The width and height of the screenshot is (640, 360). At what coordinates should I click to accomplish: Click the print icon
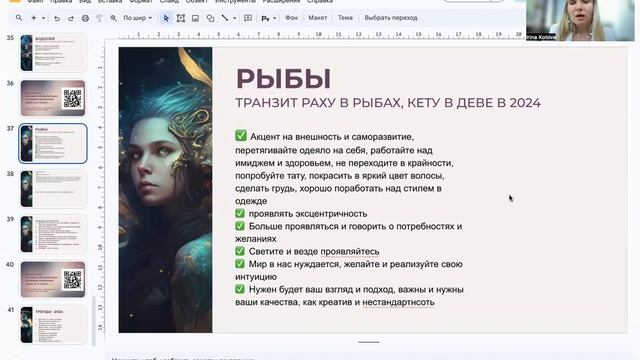(x=85, y=18)
